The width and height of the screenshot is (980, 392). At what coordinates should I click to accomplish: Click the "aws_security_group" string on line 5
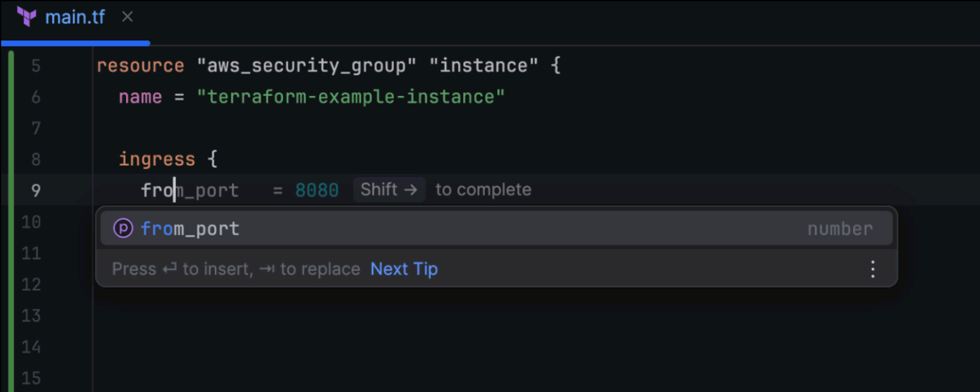tap(308, 66)
